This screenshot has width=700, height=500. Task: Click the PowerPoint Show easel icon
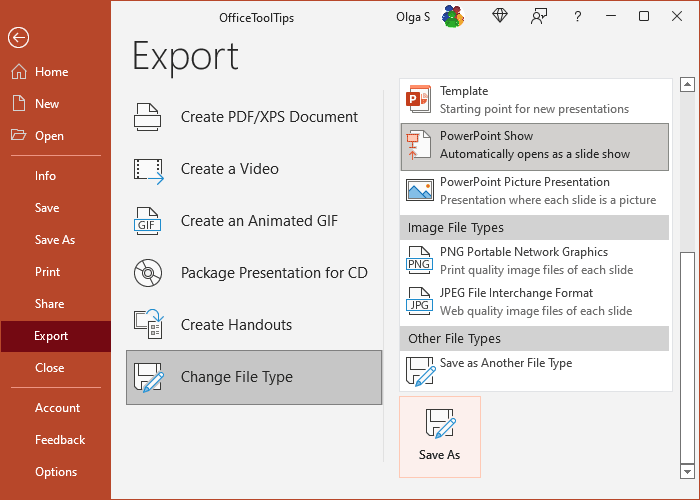[x=418, y=145]
